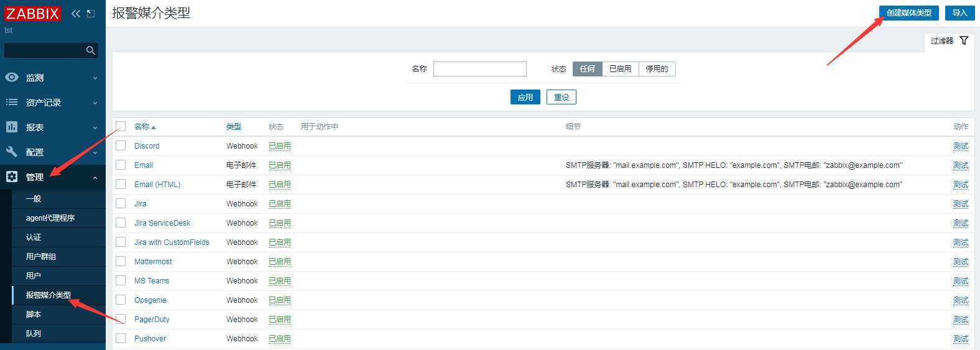Click the 名称 filter input field

(480, 69)
